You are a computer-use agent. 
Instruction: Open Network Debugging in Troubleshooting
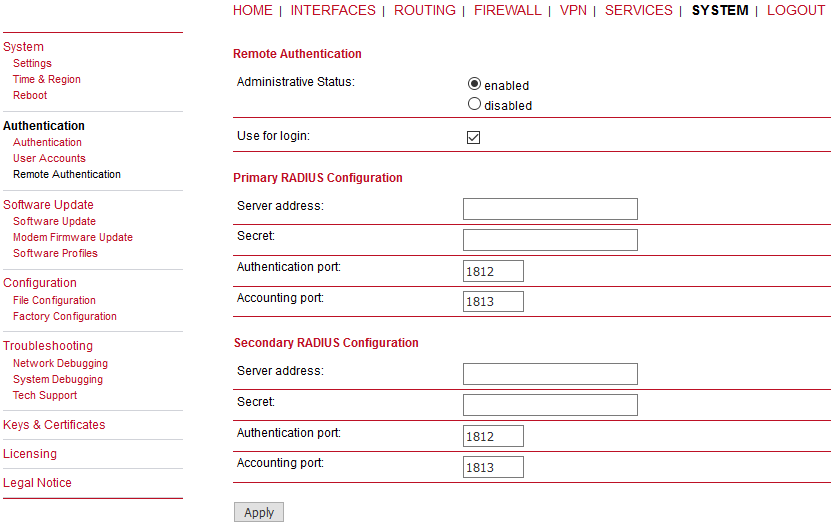click(x=60, y=363)
